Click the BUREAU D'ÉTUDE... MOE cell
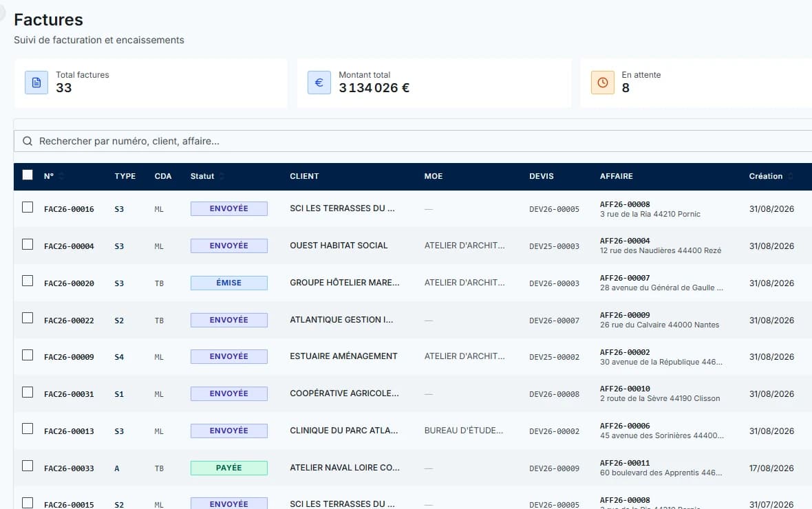The width and height of the screenshot is (812, 509). point(464,431)
